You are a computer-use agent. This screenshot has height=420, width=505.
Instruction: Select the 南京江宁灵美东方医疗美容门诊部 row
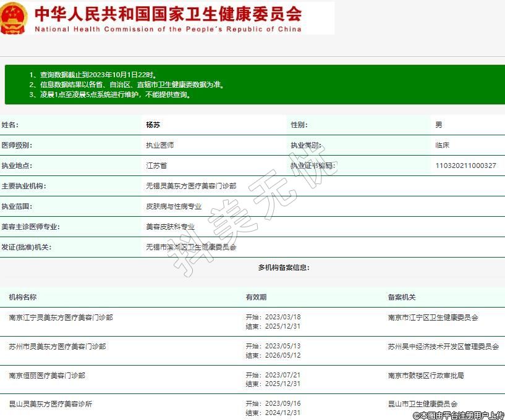pyautogui.click(x=61, y=317)
